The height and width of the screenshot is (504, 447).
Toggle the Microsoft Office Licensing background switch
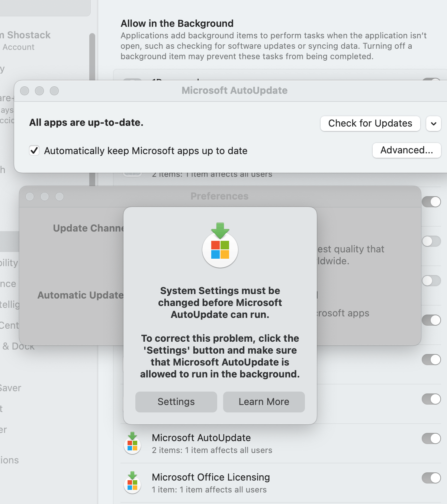tap(431, 478)
